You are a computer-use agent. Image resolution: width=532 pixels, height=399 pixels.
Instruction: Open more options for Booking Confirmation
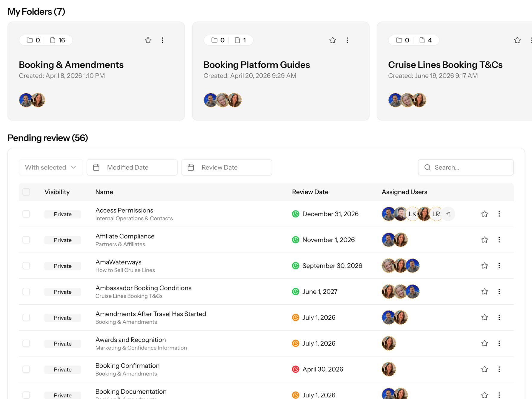point(499,369)
